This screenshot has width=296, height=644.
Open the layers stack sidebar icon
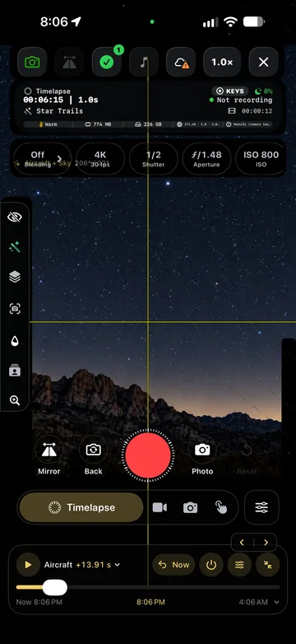click(x=15, y=278)
